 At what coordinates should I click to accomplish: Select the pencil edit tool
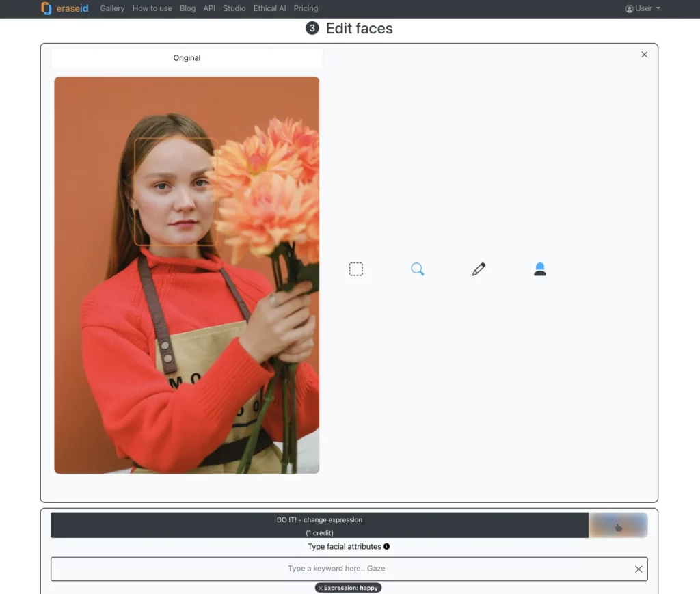(479, 269)
